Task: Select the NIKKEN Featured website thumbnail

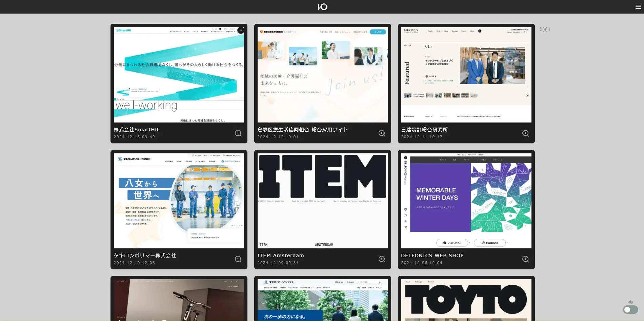Action: pyautogui.click(x=466, y=75)
